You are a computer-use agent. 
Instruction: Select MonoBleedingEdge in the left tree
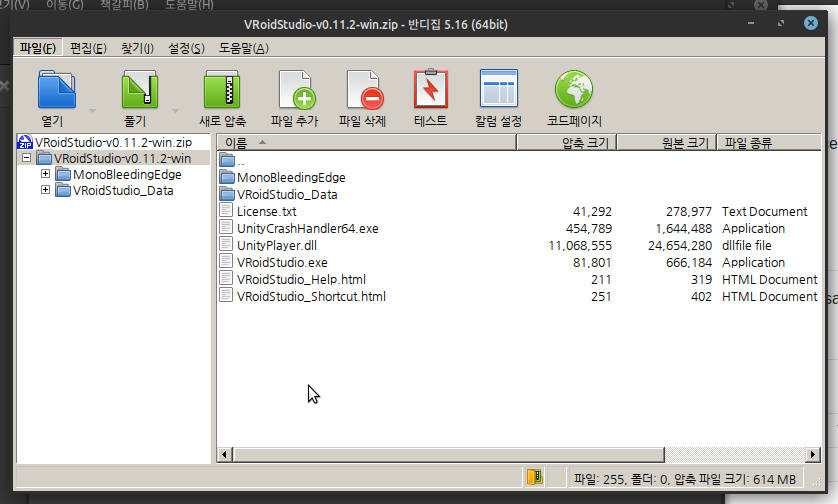click(x=127, y=174)
